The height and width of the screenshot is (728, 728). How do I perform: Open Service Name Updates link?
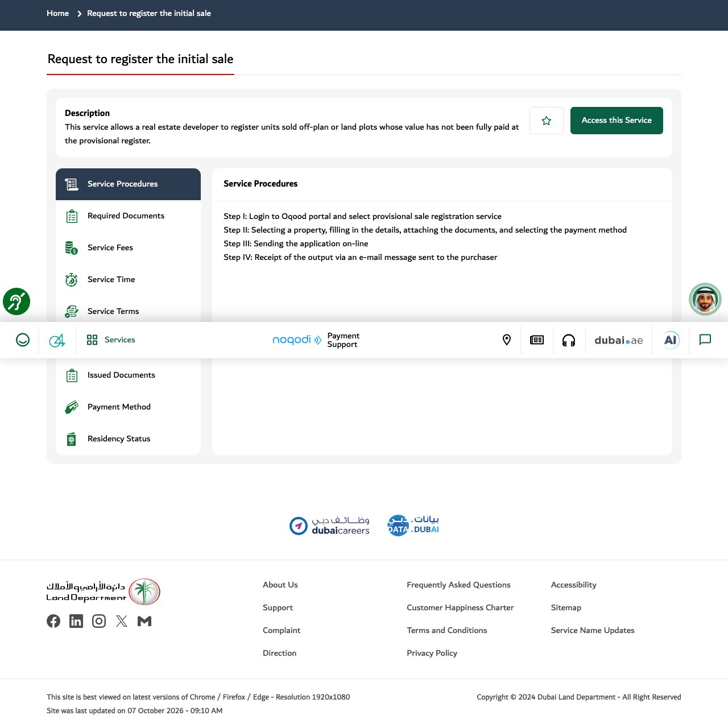(593, 630)
